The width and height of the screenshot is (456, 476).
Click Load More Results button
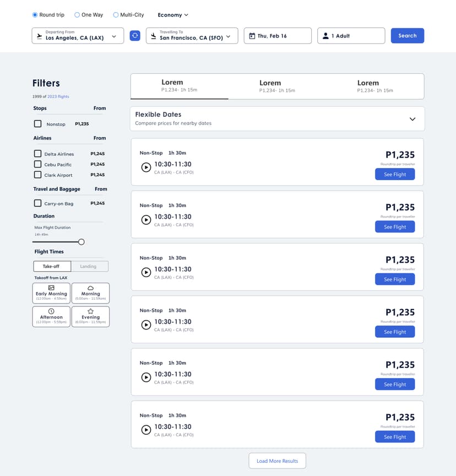pyautogui.click(x=277, y=461)
